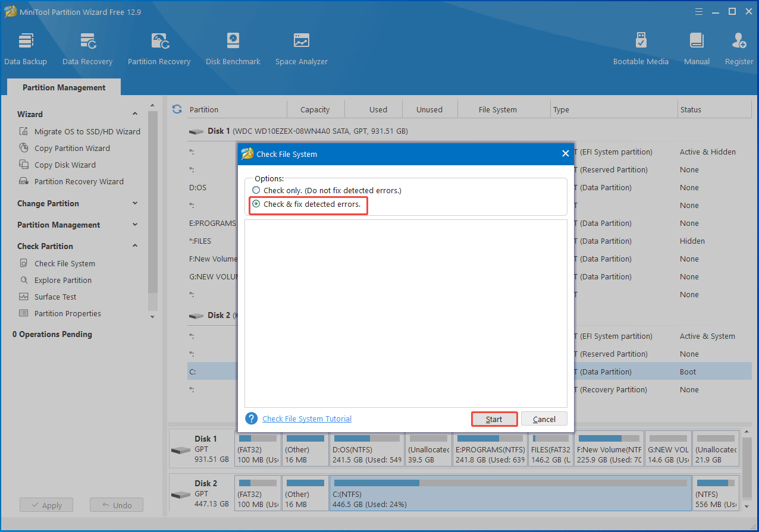This screenshot has height=532, width=759.
Task: Click the Type column header
Action: click(614, 109)
